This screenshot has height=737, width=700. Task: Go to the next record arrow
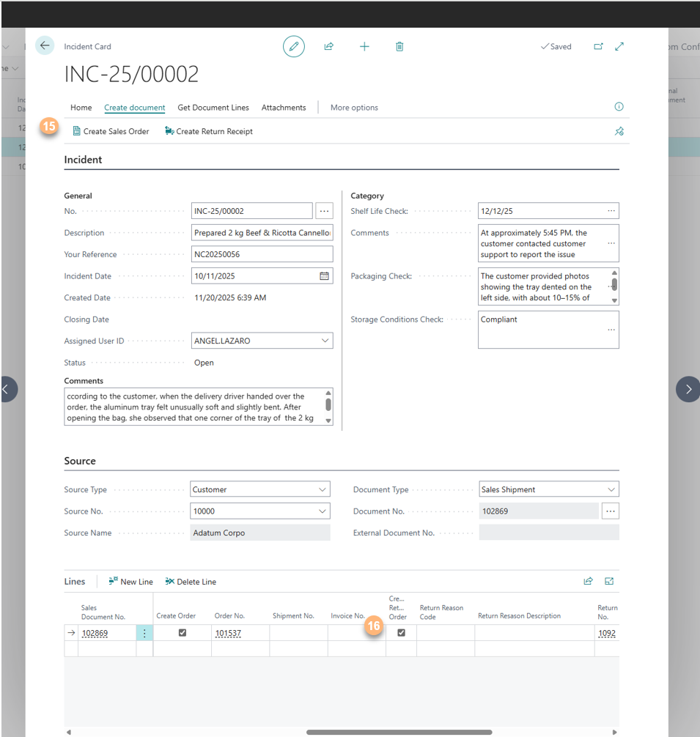[x=688, y=389]
